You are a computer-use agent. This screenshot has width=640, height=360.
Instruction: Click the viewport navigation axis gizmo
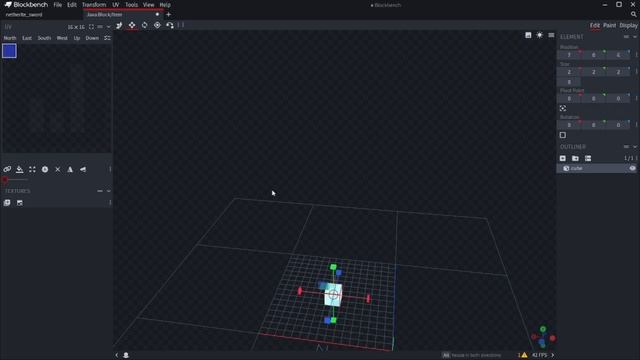(x=543, y=338)
